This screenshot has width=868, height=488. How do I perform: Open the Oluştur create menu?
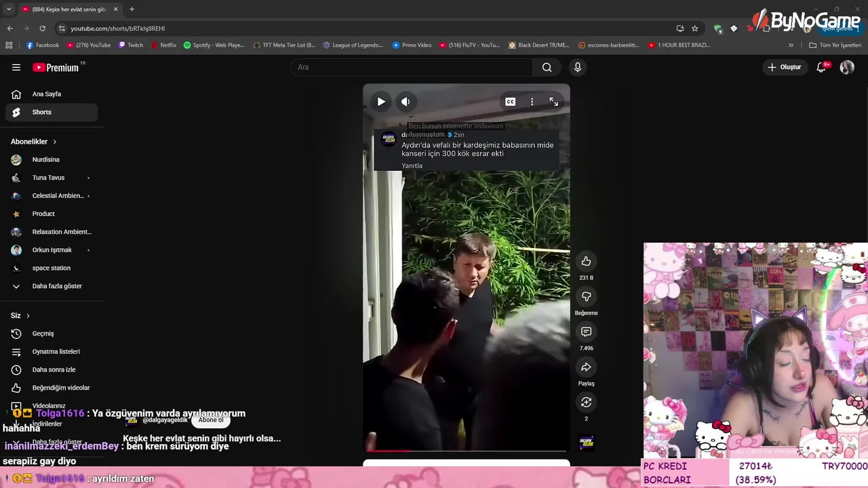point(784,67)
